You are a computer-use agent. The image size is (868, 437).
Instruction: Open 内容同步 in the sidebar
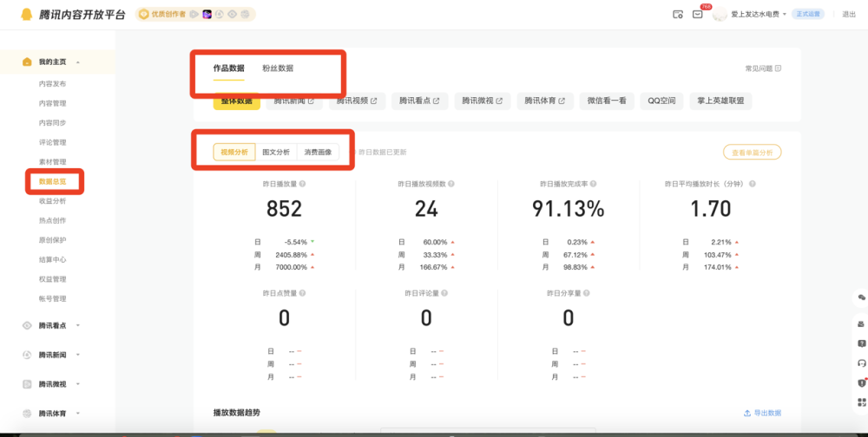coord(53,123)
